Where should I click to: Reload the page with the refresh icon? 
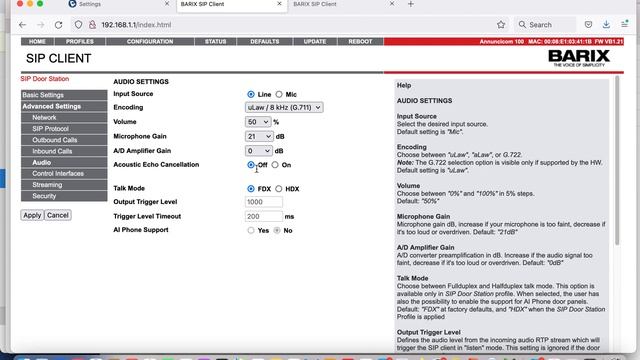pyautogui.click(x=58, y=25)
